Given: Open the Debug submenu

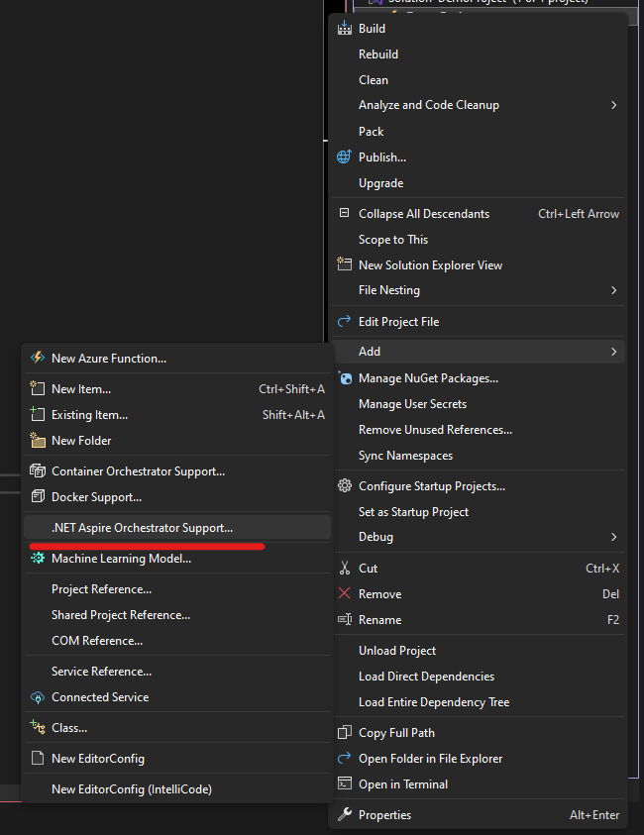Looking at the screenshot, I should [x=613, y=537].
